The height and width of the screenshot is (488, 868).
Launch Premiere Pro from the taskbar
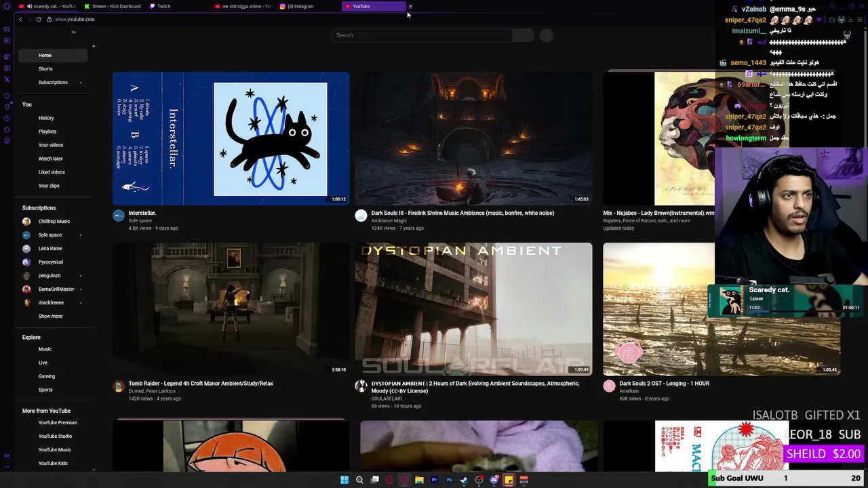click(434, 480)
